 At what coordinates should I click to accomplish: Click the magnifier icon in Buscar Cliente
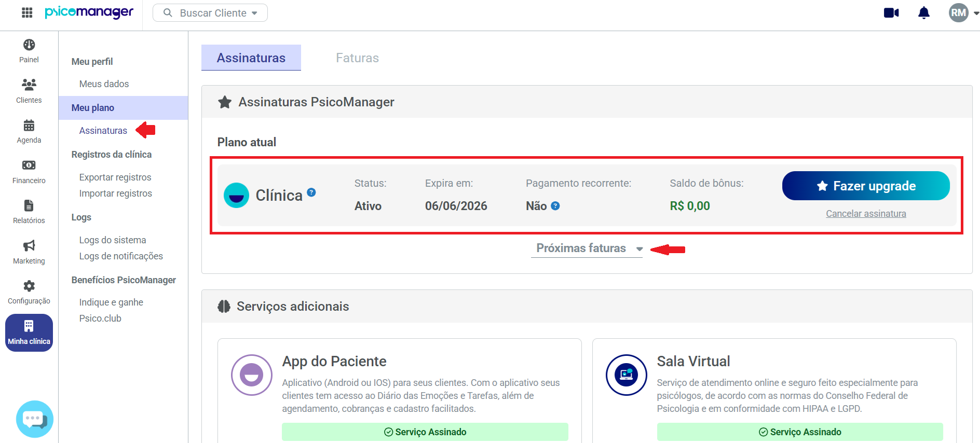pyautogui.click(x=168, y=13)
